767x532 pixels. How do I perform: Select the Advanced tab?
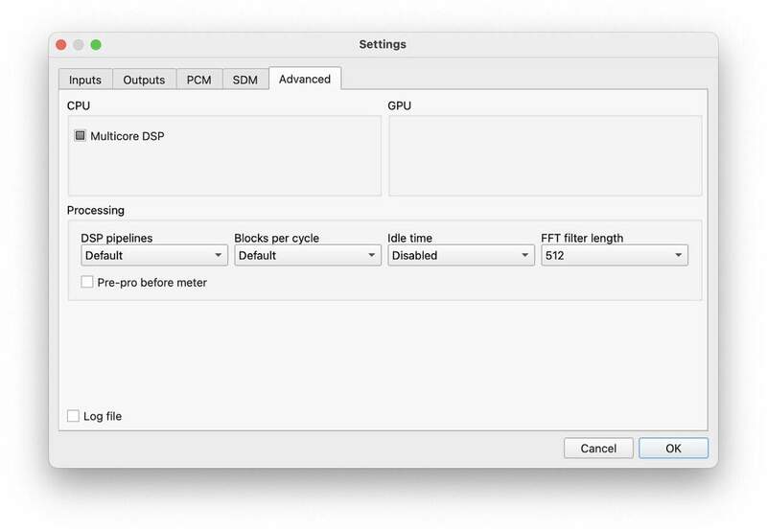click(x=305, y=79)
